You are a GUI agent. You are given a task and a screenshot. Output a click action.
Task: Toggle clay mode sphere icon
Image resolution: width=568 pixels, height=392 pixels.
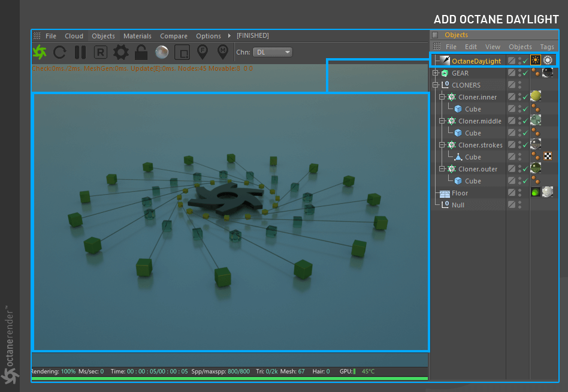click(162, 52)
